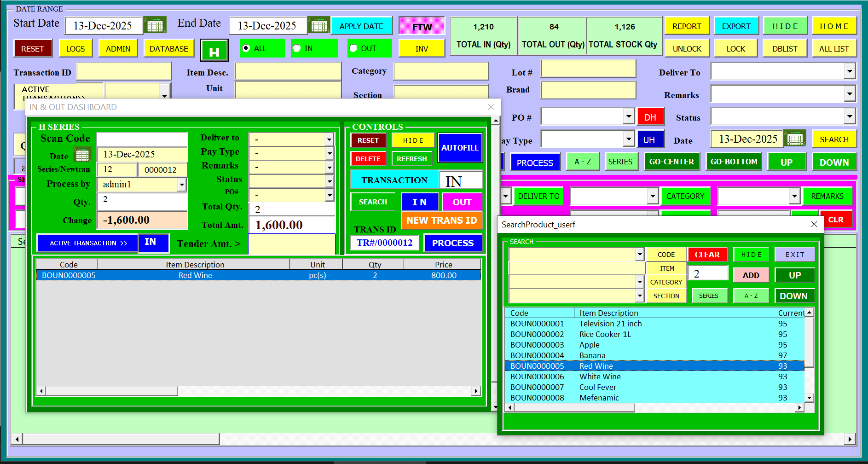Click the red DH button
The height and width of the screenshot is (464, 868).
650,117
